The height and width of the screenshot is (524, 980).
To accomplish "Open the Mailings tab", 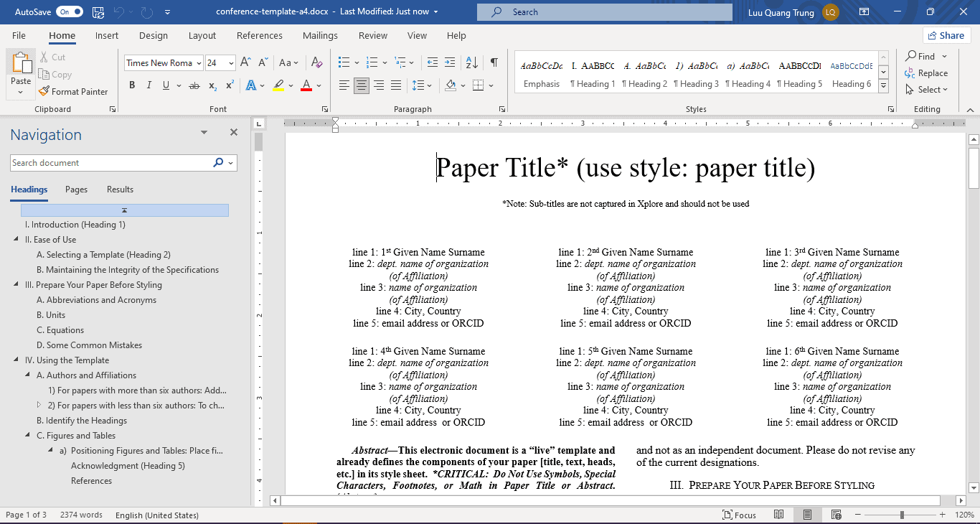I will 320,34.
